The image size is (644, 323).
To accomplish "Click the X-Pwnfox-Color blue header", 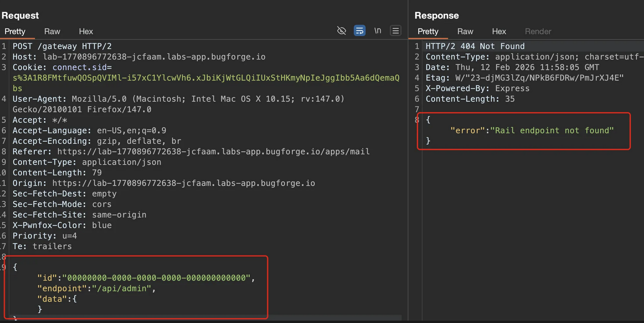I will pyautogui.click(x=62, y=225).
